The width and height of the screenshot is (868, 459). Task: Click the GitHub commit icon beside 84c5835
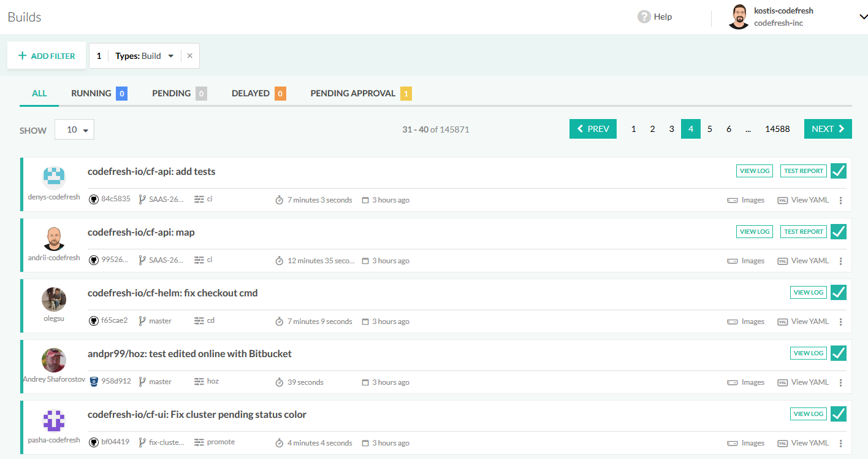pyautogui.click(x=94, y=199)
